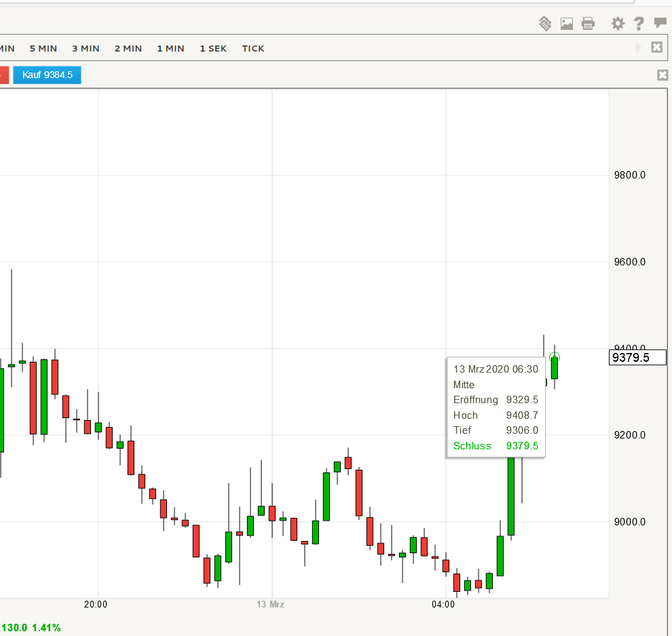
Task: Click the 9000.0 price axis label
Action: [x=629, y=522]
